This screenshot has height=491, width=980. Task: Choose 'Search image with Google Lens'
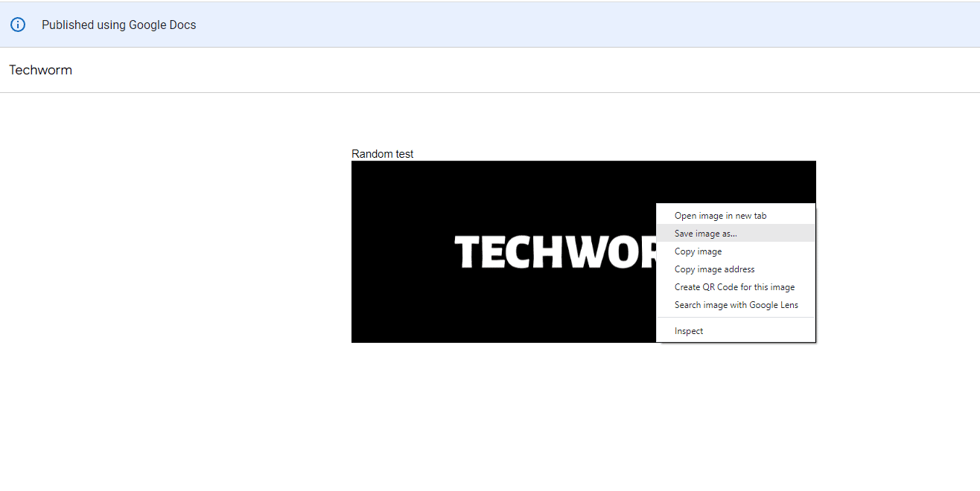(x=736, y=305)
